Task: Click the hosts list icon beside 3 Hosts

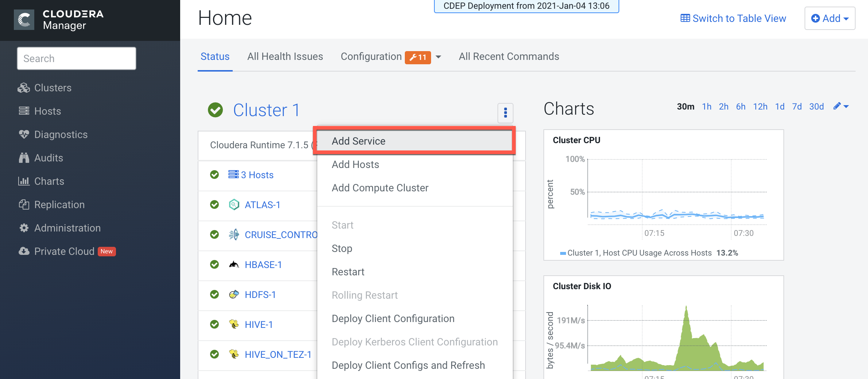Action: 233,175
